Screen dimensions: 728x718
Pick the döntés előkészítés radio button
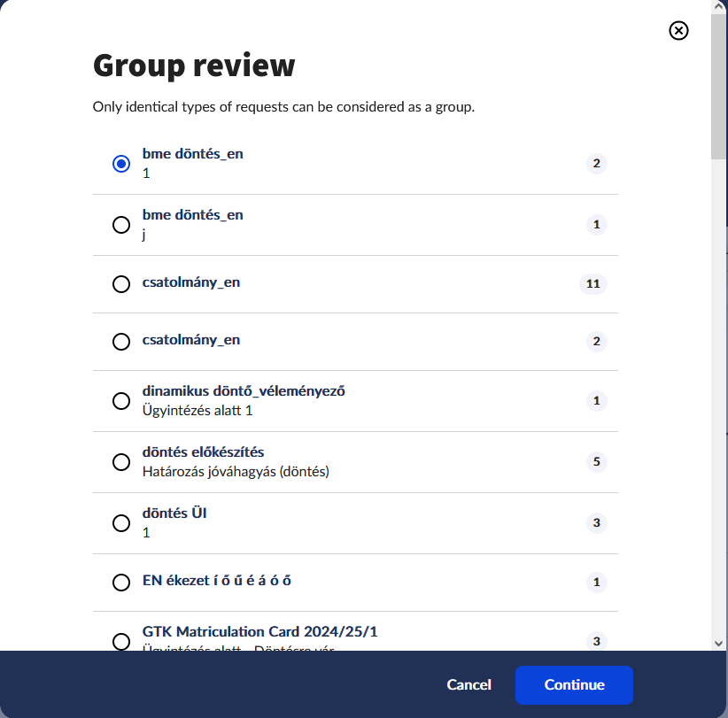tap(121, 462)
